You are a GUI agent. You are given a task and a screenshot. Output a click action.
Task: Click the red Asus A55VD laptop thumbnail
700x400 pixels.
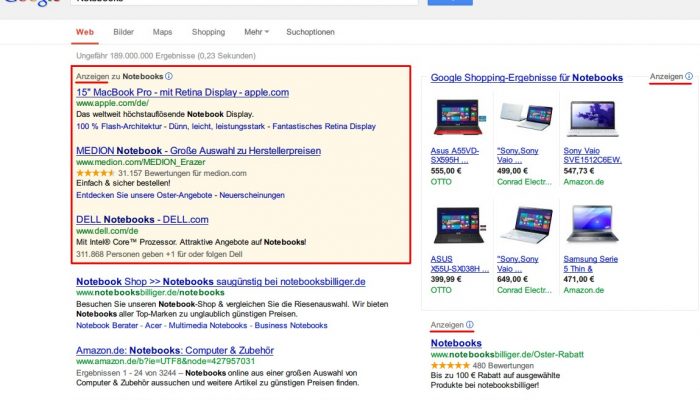click(x=459, y=117)
